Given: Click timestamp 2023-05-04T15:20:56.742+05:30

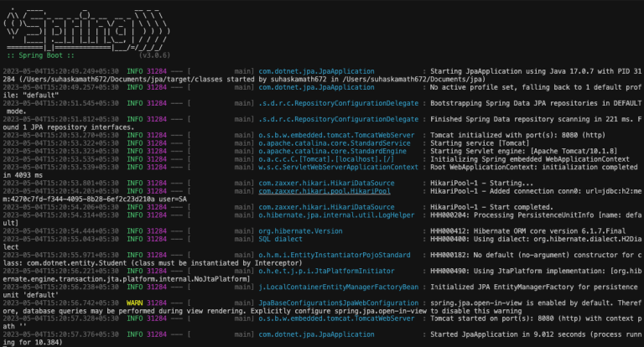Looking at the screenshot, I should [x=60, y=303].
